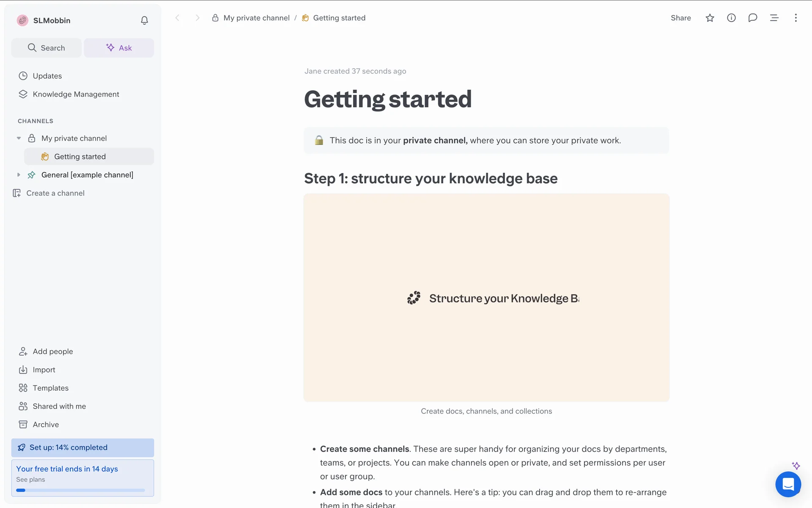
Task: Navigate back with the left arrow
Action: coord(178,18)
